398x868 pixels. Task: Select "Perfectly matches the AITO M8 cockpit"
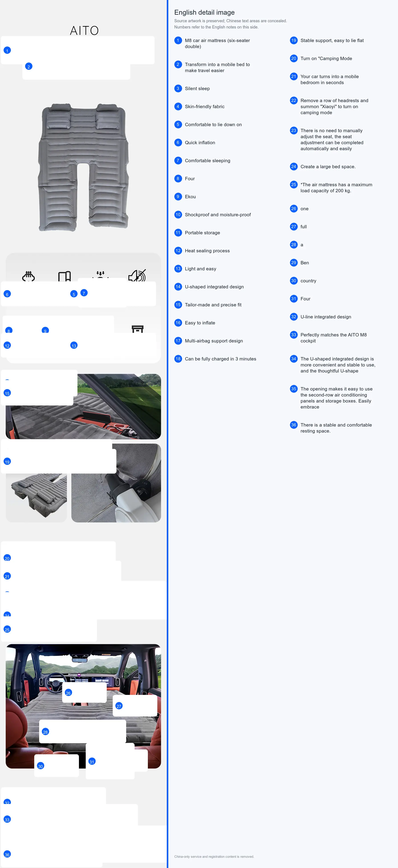[x=334, y=338]
